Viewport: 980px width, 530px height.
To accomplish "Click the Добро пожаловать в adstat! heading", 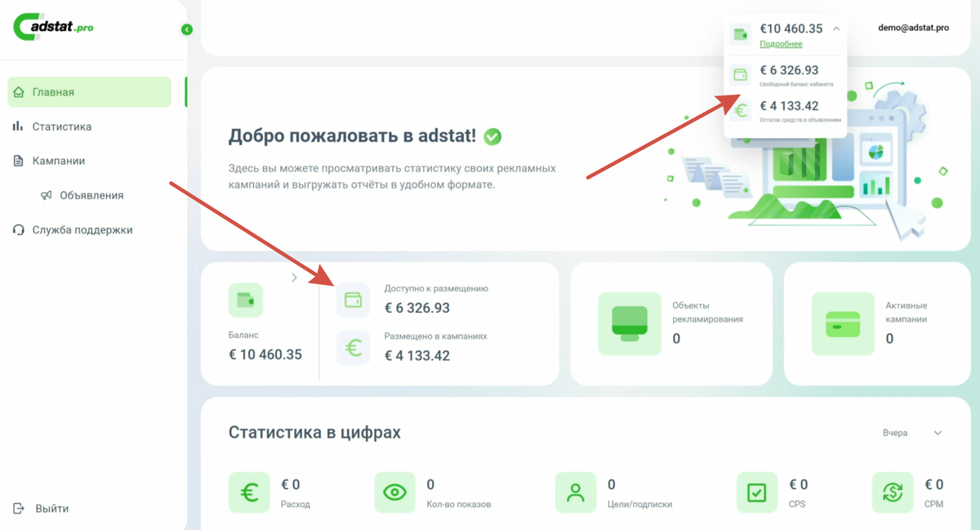I will (x=352, y=136).
